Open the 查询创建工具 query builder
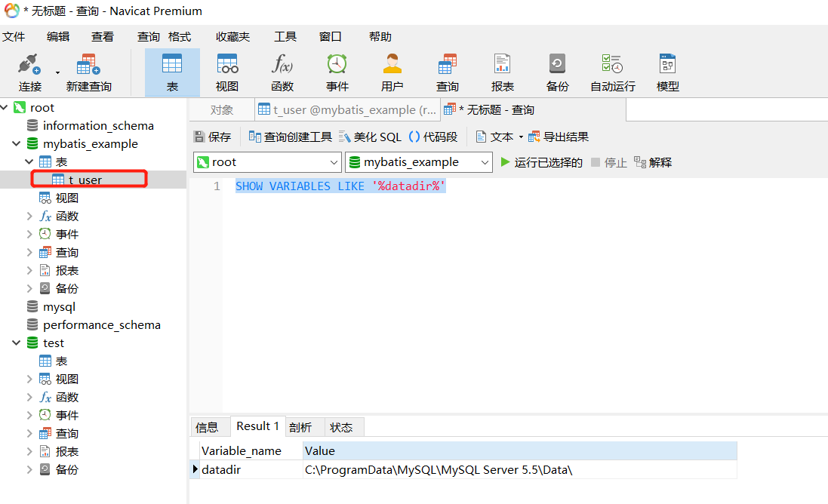 click(291, 137)
